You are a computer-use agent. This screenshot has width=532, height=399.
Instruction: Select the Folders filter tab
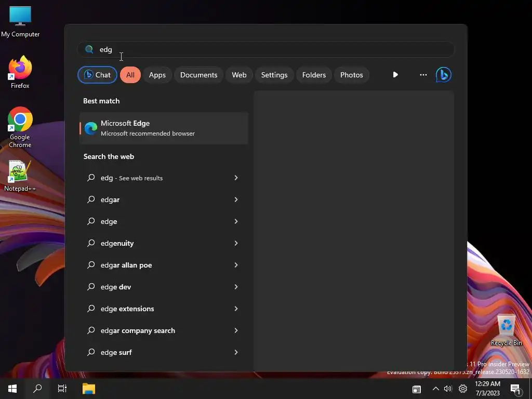point(314,75)
